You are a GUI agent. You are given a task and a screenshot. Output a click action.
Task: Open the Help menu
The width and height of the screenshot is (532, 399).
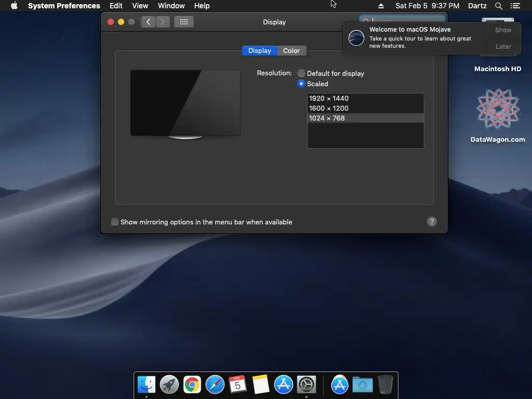point(202,6)
